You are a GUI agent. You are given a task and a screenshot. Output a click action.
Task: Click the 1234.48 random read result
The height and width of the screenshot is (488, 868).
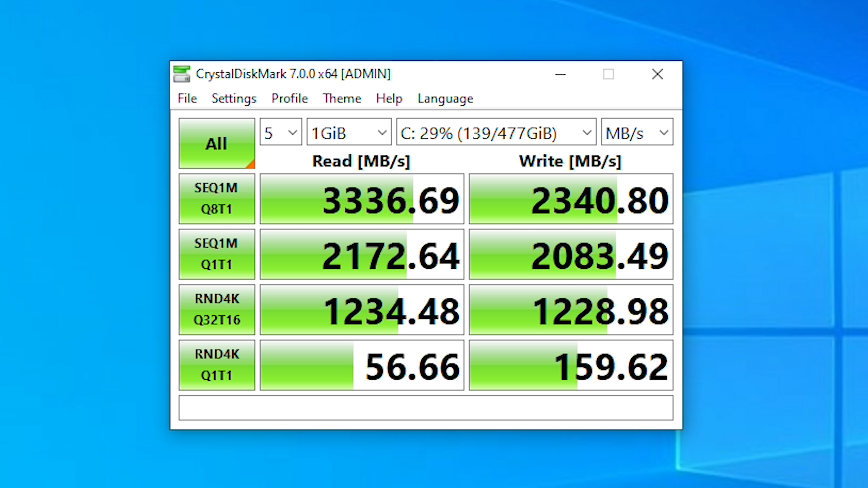[x=362, y=310]
